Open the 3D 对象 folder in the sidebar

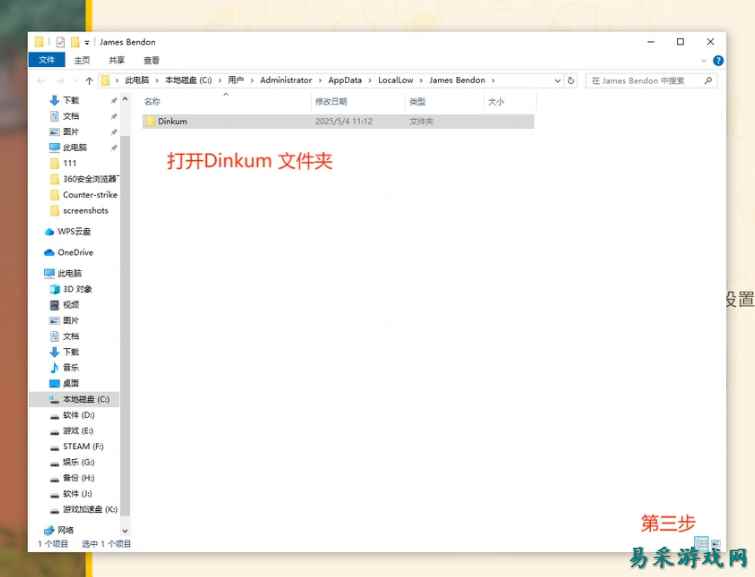77,289
